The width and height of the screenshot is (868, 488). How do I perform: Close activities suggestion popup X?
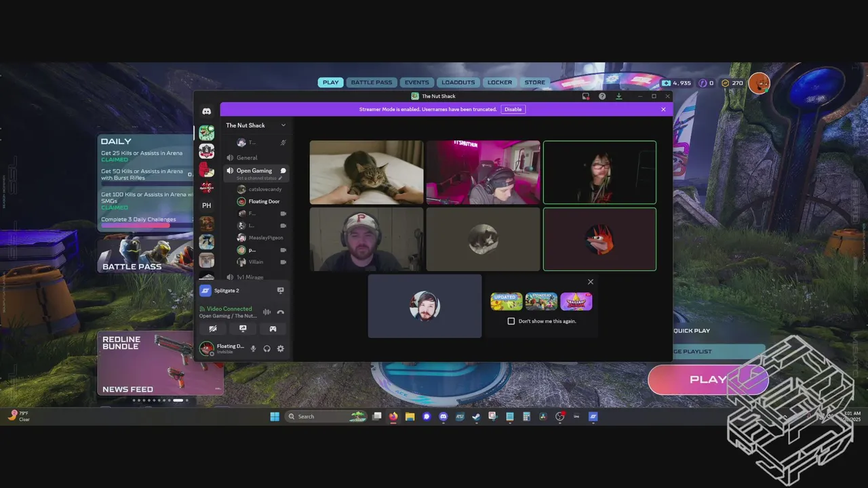(x=590, y=282)
